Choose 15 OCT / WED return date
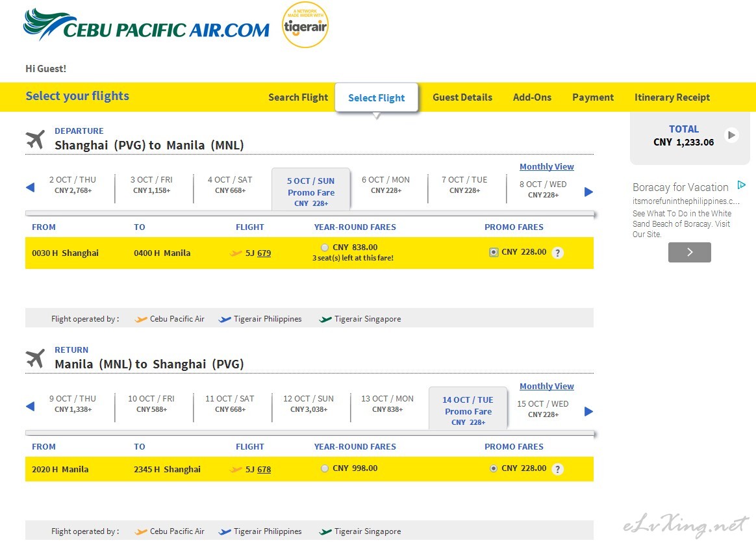This screenshot has width=756, height=547. [543, 409]
